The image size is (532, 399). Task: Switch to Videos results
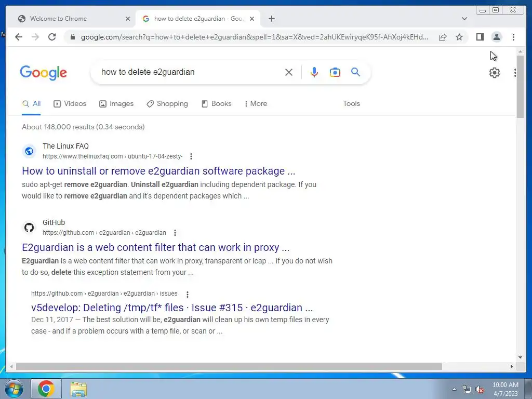point(70,104)
